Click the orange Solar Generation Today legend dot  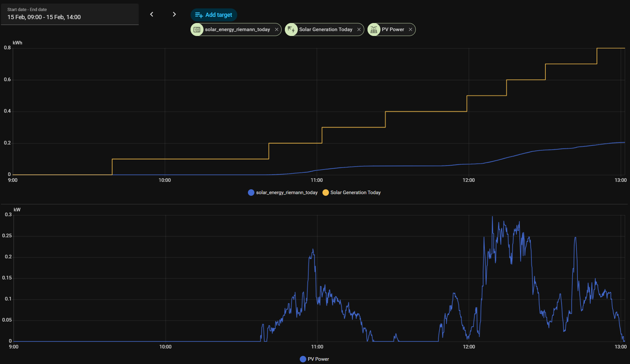(x=326, y=193)
